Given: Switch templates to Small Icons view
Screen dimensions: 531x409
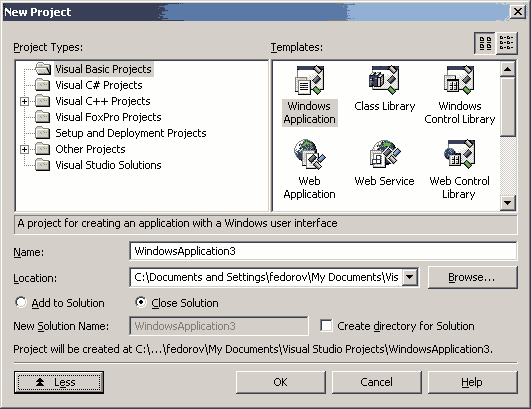Looking at the screenshot, I should [506, 43].
